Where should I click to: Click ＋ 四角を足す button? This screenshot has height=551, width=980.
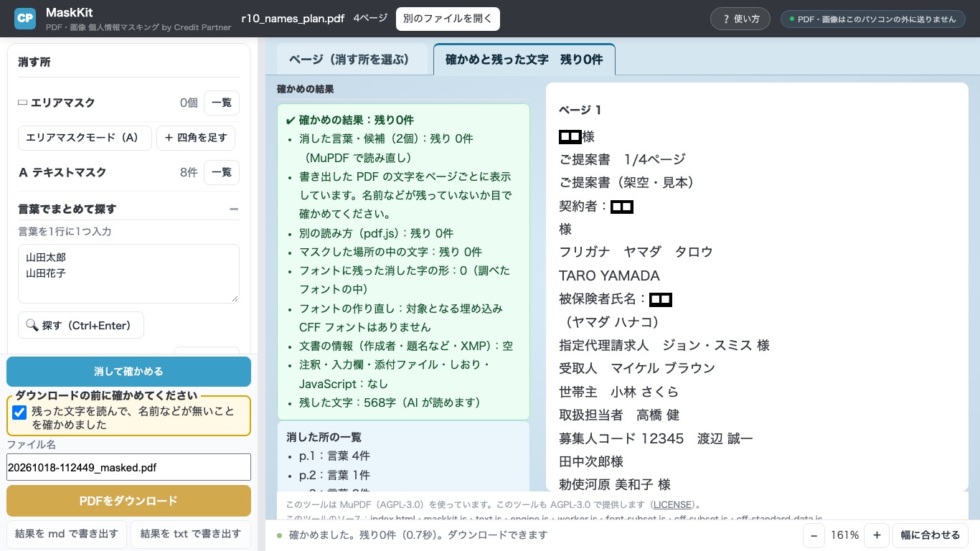point(196,138)
